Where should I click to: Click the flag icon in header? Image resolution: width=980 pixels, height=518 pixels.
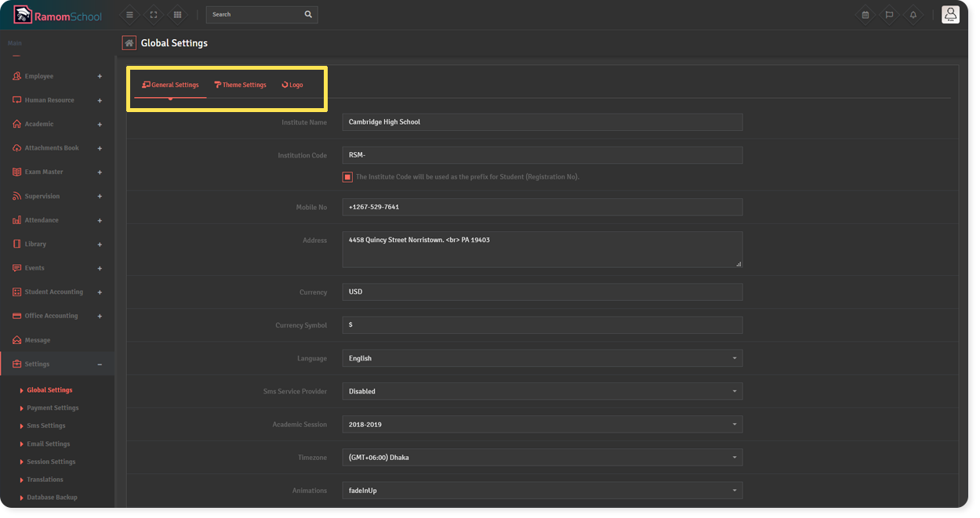tap(889, 14)
